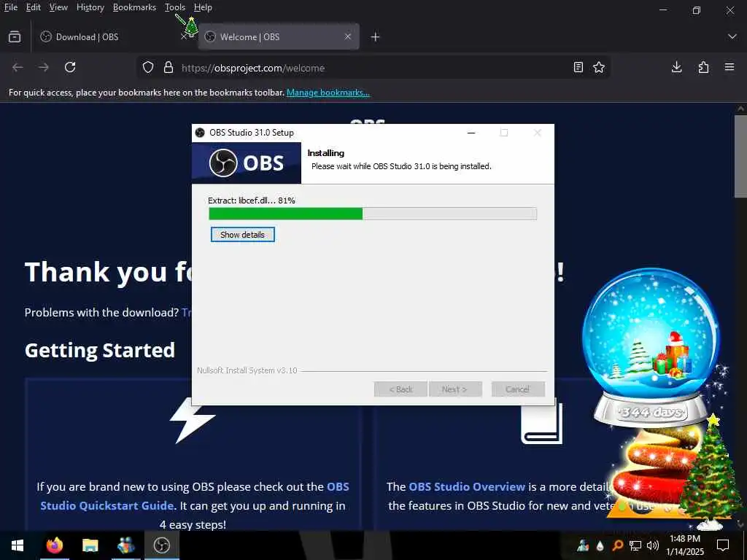Open the View menu

58,7
